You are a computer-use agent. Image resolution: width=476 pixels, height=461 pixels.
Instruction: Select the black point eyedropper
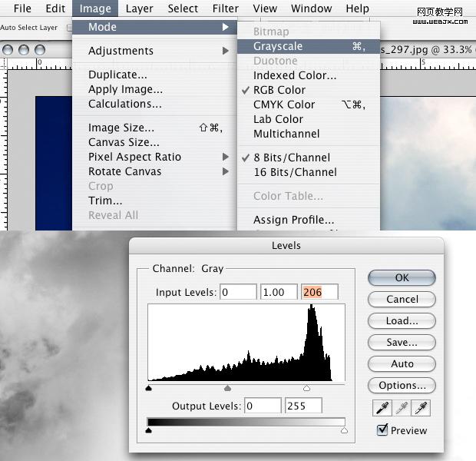pos(382,408)
